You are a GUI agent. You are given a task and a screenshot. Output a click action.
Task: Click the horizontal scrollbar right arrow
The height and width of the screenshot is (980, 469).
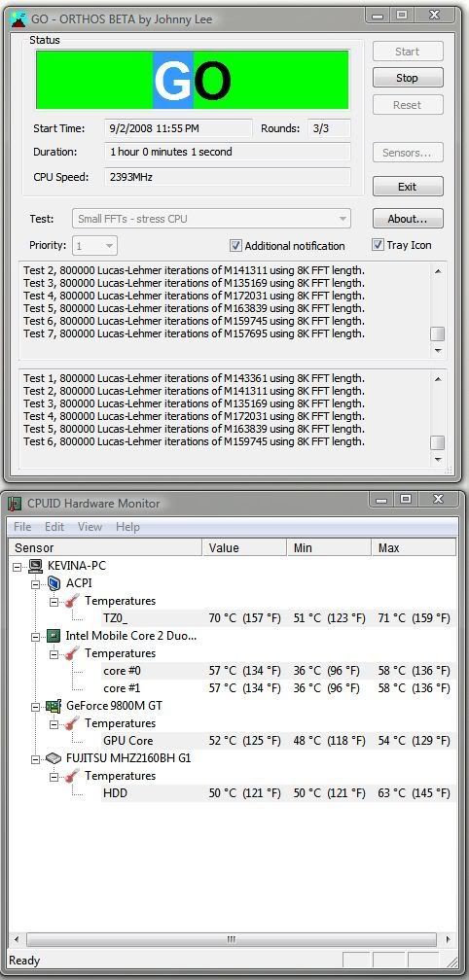tap(448, 939)
